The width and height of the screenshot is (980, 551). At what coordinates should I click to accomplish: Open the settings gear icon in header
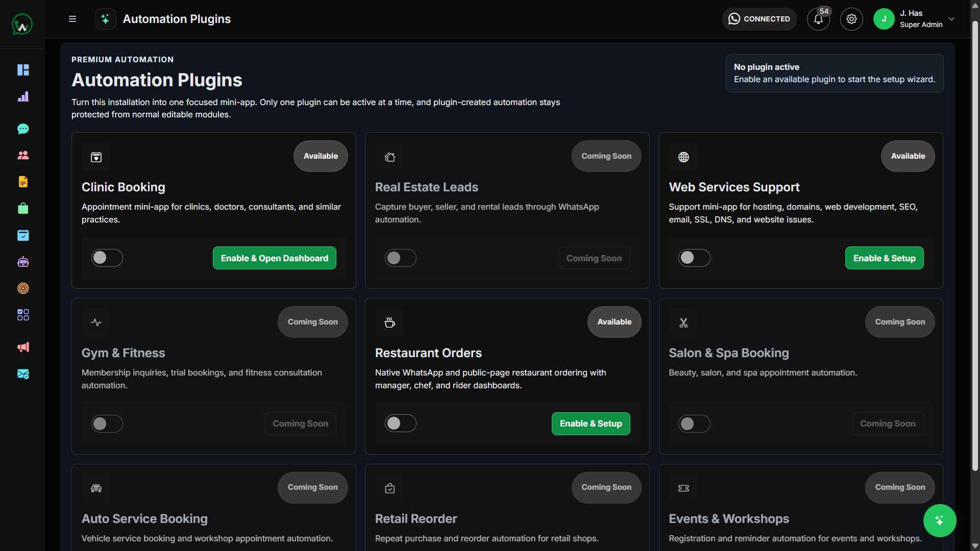pos(851,19)
